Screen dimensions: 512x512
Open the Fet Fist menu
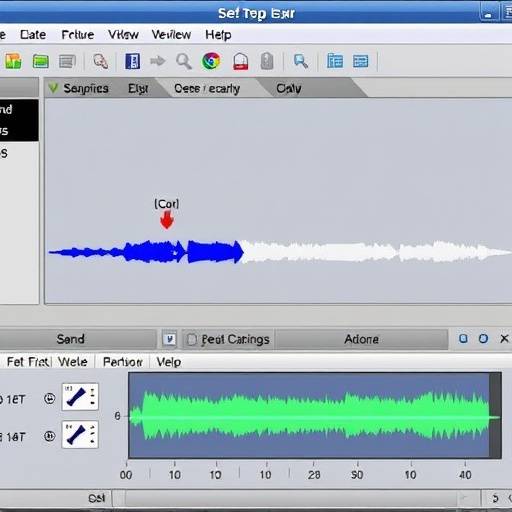click(29, 362)
